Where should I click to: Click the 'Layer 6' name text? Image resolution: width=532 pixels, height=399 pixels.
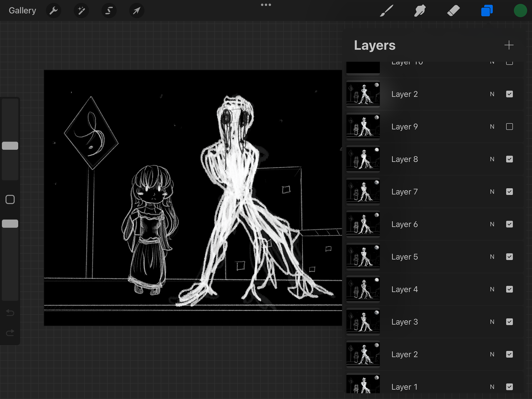405,224
